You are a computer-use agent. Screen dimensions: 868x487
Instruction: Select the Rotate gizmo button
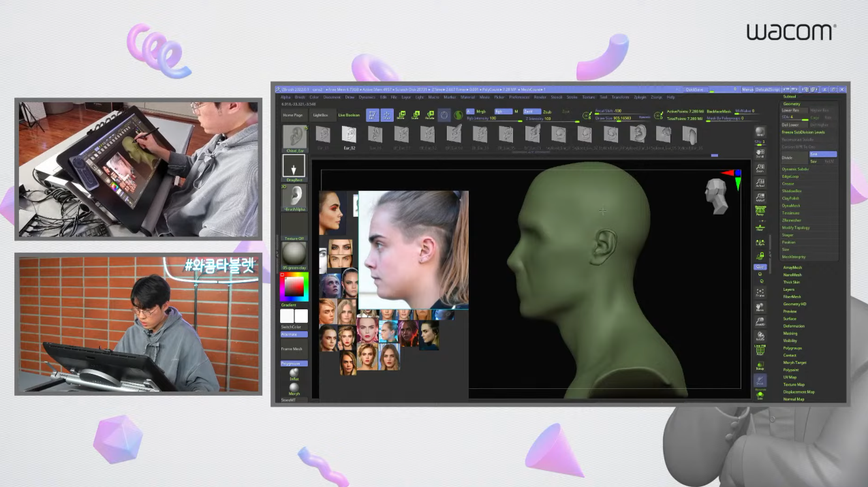click(430, 115)
